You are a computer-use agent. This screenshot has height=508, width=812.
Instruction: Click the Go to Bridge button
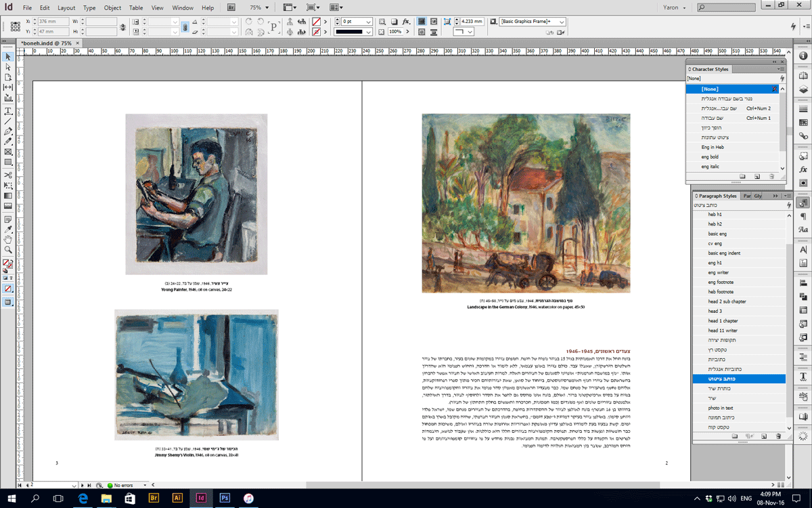pos(231,7)
